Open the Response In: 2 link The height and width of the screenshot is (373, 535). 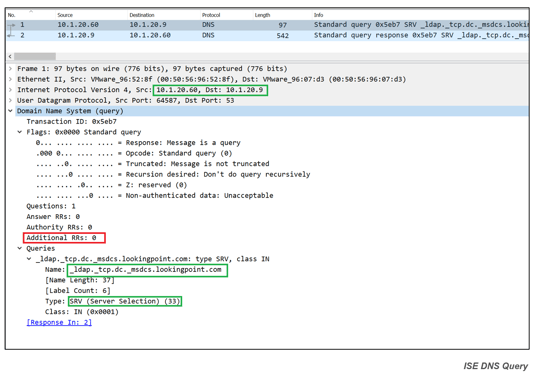(59, 322)
